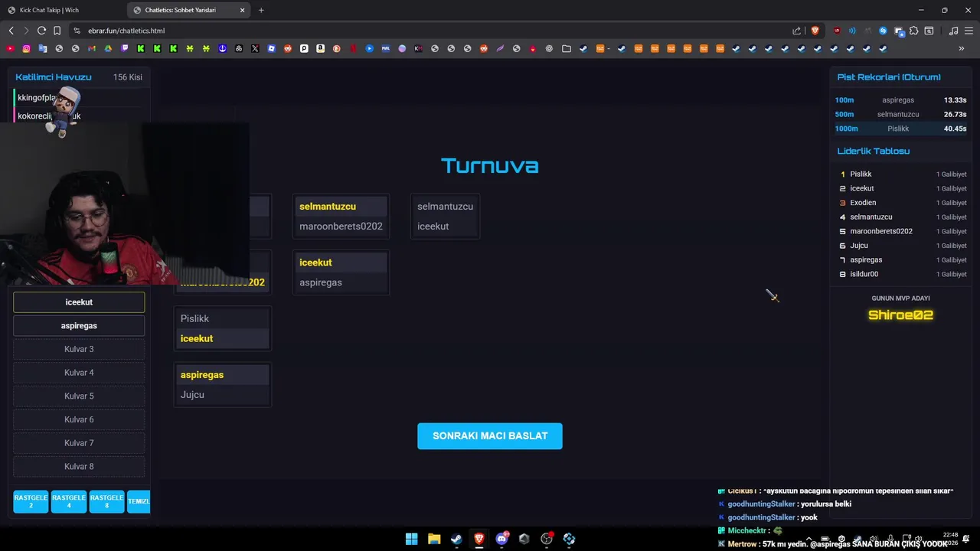
Task: Select the Kulvar 7 lane slot
Action: tap(79, 443)
